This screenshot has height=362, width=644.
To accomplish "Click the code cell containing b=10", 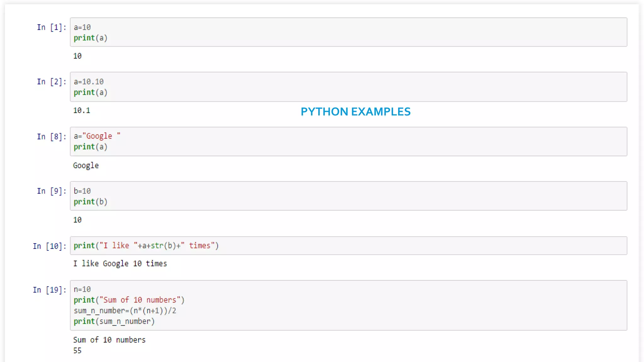I will click(348, 196).
